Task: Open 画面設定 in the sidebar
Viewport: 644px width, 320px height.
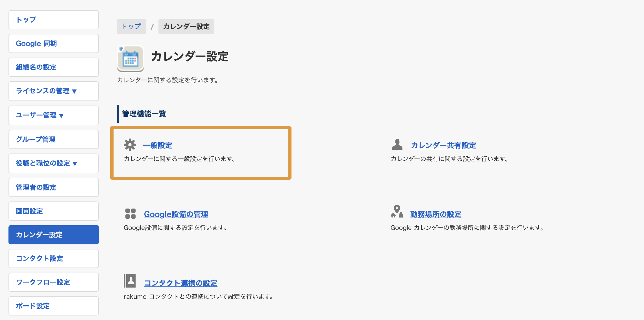Action: point(54,211)
